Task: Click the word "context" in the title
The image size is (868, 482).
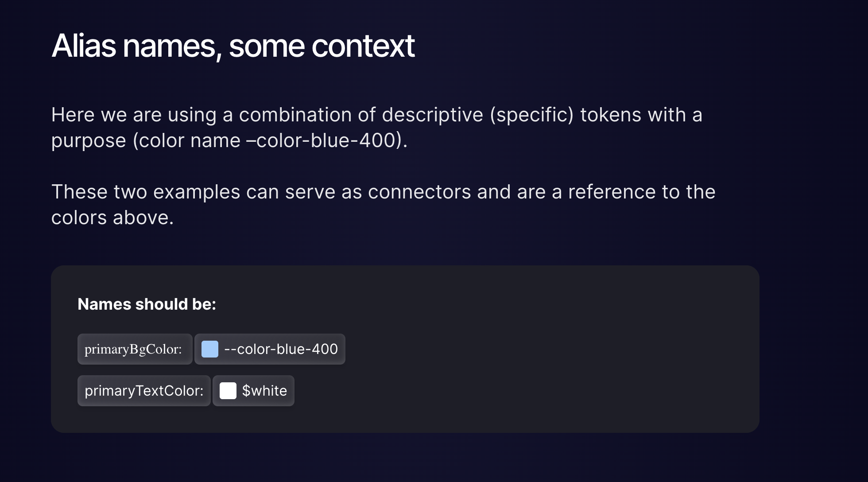Action: click(363, 46)
